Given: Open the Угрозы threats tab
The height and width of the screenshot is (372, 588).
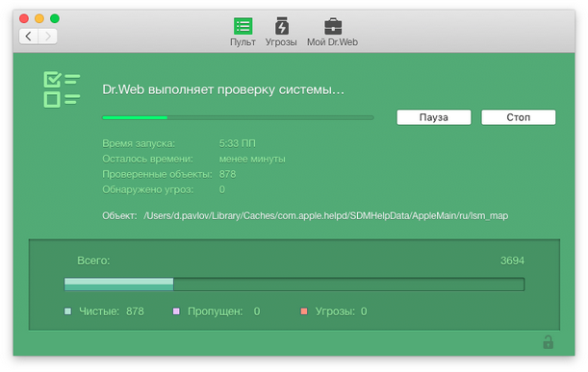Looking at the screenshot, I should coord(281,32).
